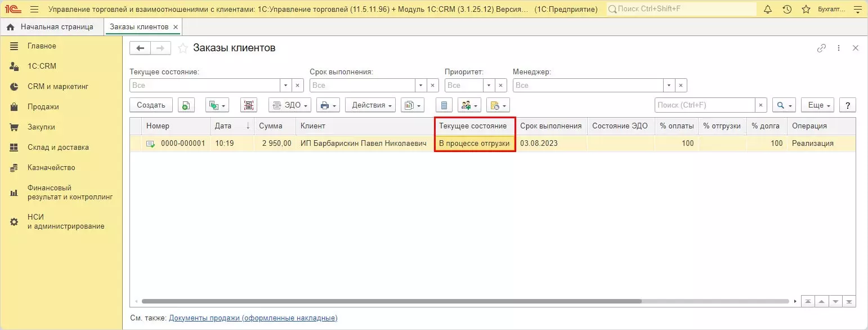This screenshot has height=330, width=868.
Task: Expand Текущее состояние filter dropdown
Action: click(x=286, y=86)
